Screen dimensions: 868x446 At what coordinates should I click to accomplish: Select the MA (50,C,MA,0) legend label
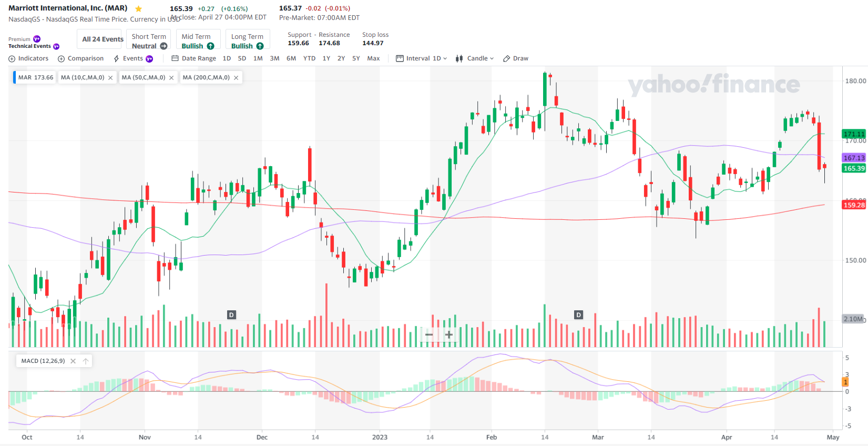pos(144,78)
